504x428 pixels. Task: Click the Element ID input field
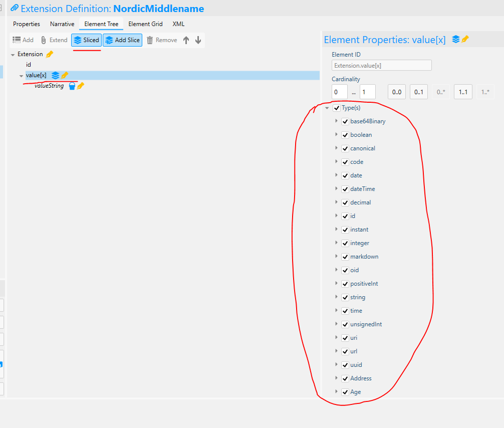[382, 65]
